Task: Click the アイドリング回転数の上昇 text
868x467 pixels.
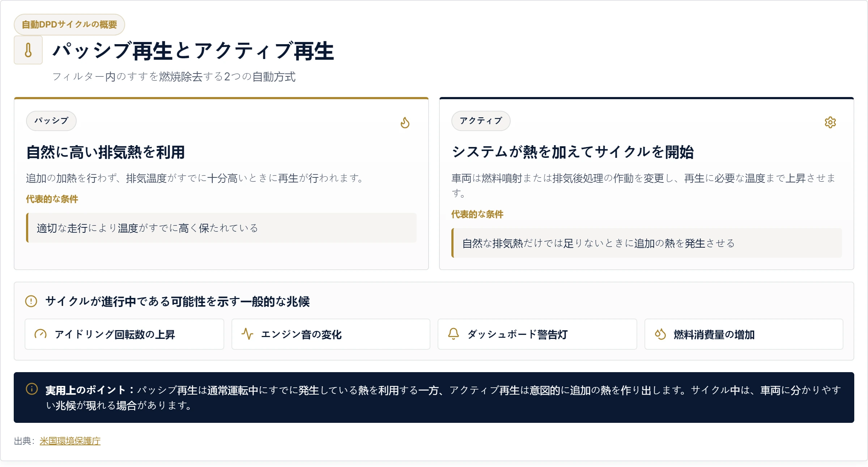Action: [x=115, y=334]
